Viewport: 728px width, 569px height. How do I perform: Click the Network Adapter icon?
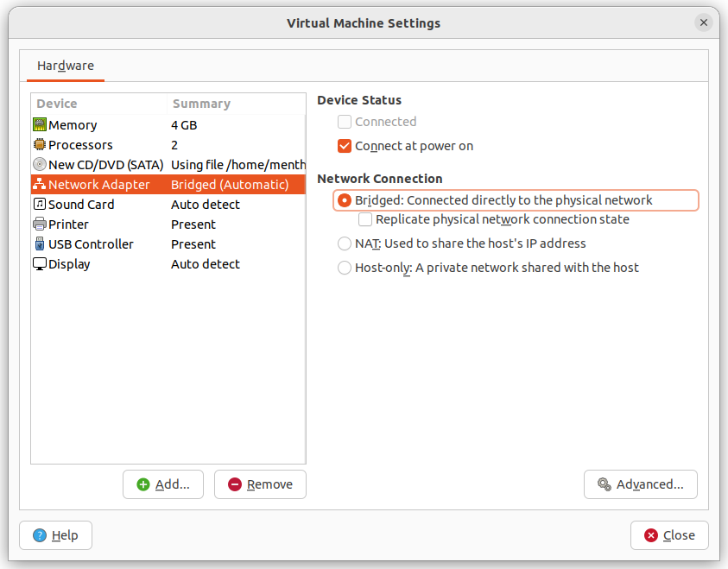[40, 184]
